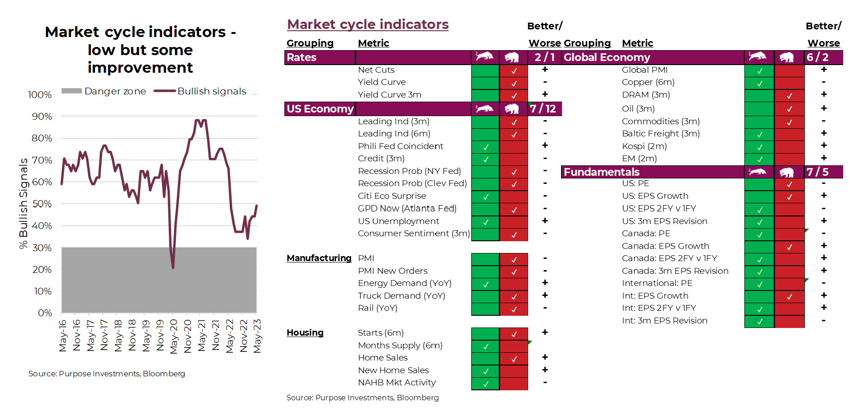The width and height of the screenshot is (868, 412).
Task: Click the Bullish signals legend line marker
Action: [x=164, y=91]
